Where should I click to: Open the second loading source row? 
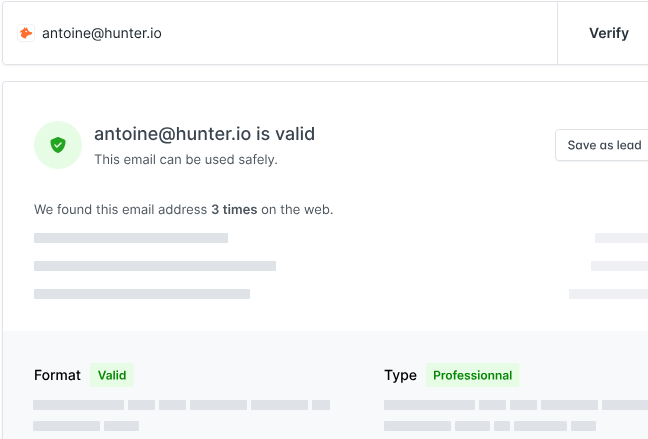point(155,266)
